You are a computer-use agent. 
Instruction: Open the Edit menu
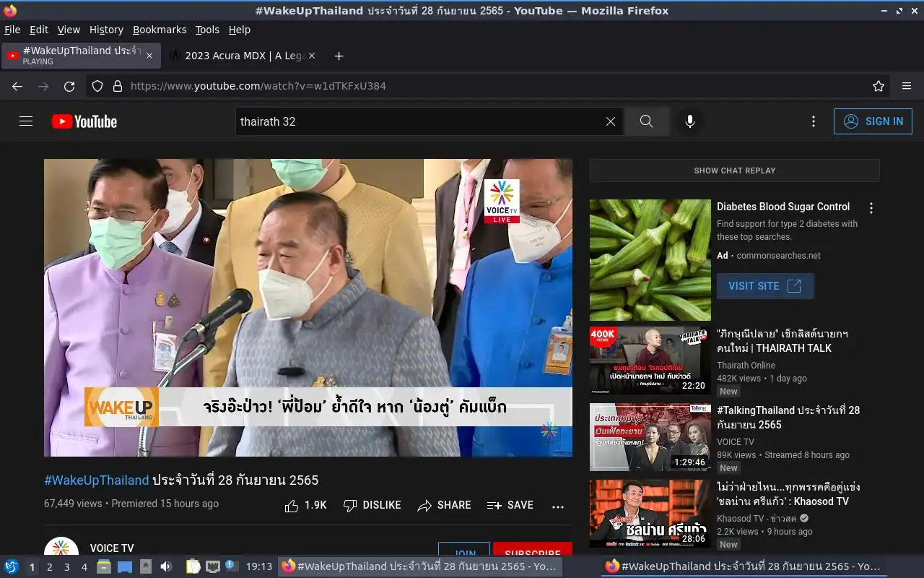39,30
